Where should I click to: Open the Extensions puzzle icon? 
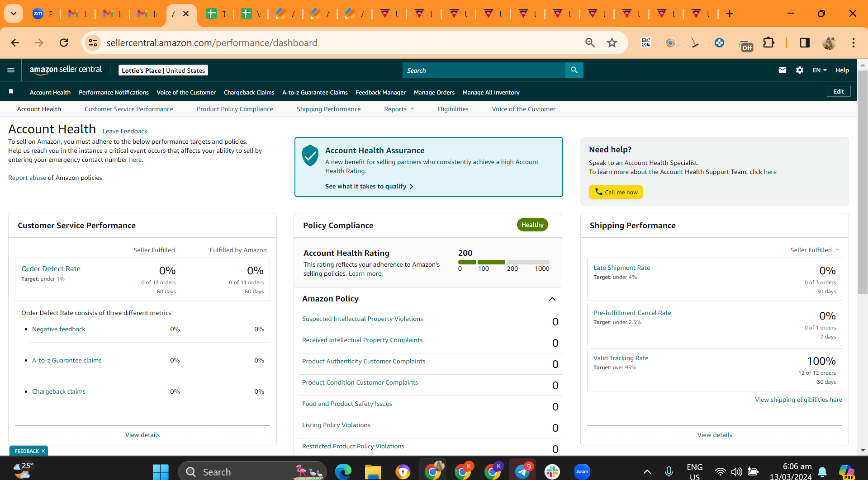[x=768, y=42]
